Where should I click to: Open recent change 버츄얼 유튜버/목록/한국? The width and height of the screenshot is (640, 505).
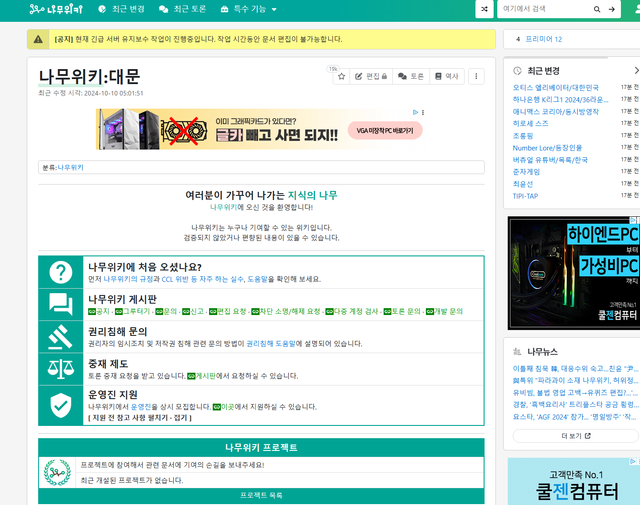click(x=550, y=160)
